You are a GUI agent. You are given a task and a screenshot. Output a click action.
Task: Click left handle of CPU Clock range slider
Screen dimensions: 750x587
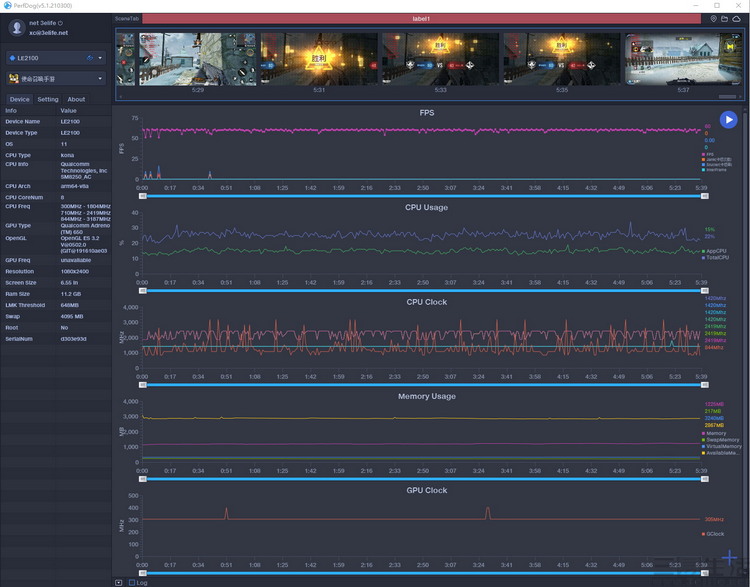click(143, 385)
